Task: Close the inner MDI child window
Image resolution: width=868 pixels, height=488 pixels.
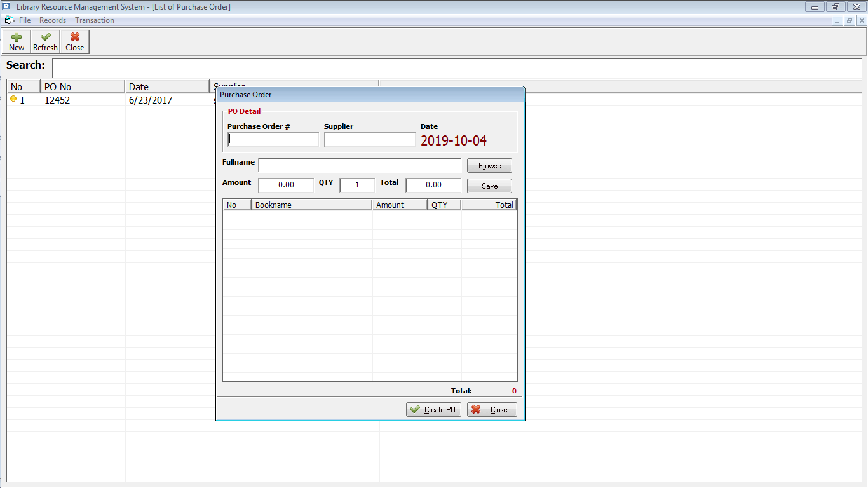Action: tap(862, 20)
